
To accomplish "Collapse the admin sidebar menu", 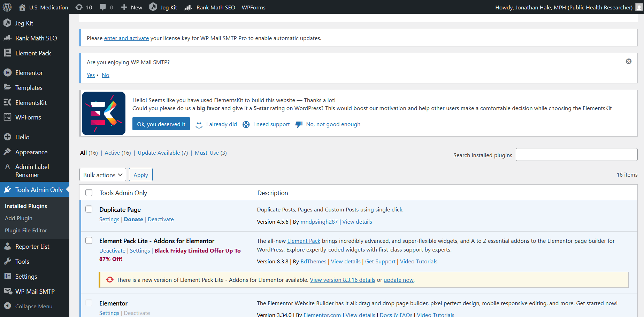I will click(x=33, y=306).
